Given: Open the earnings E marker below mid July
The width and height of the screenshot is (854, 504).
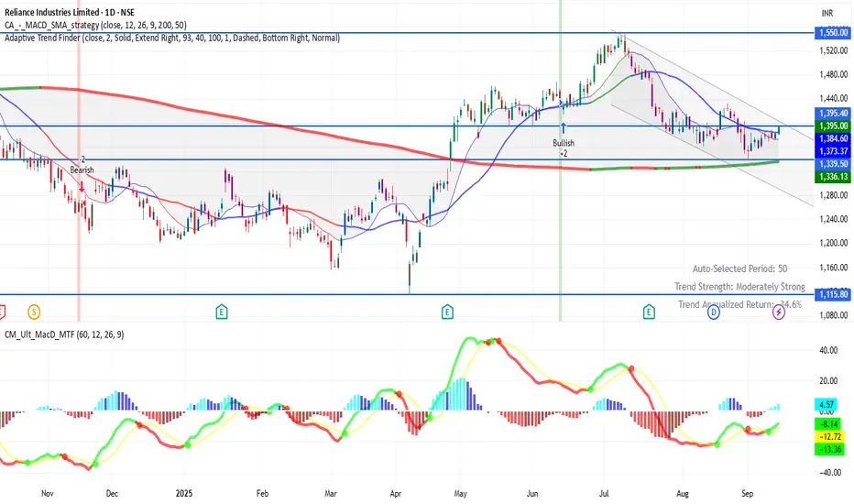Looking at the screenshot, I should click(x=648, y=312).
